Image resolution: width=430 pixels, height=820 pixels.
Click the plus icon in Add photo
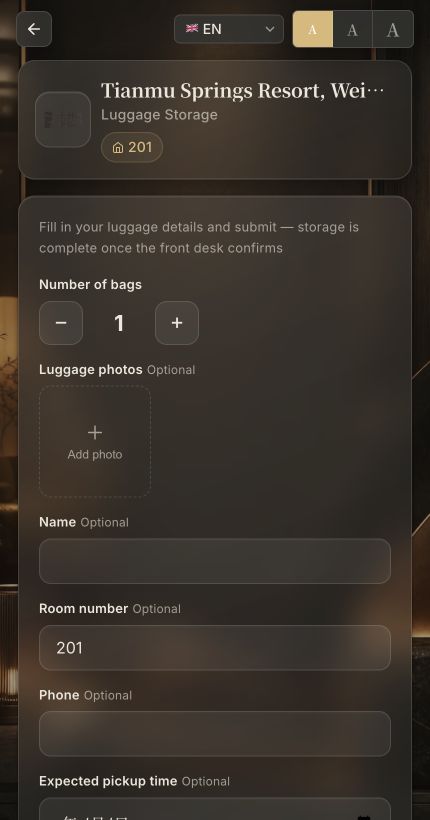pyautogui.click(x=95, y=432)
